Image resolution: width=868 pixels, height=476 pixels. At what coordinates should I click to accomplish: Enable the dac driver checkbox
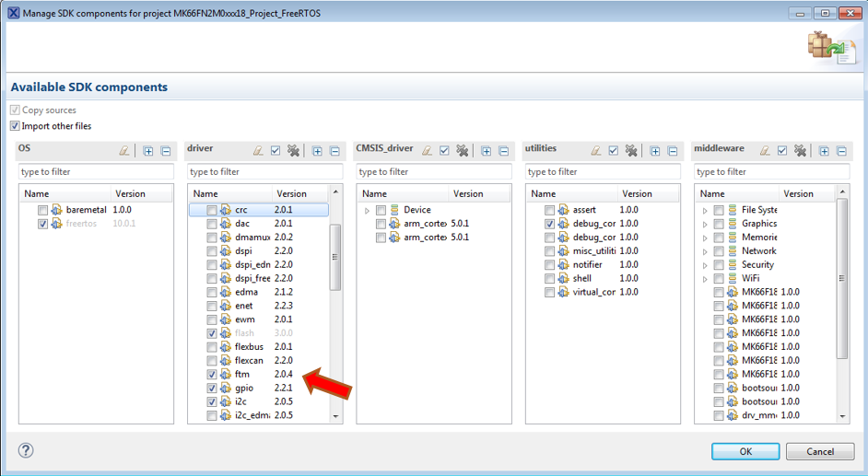(211, 224)
